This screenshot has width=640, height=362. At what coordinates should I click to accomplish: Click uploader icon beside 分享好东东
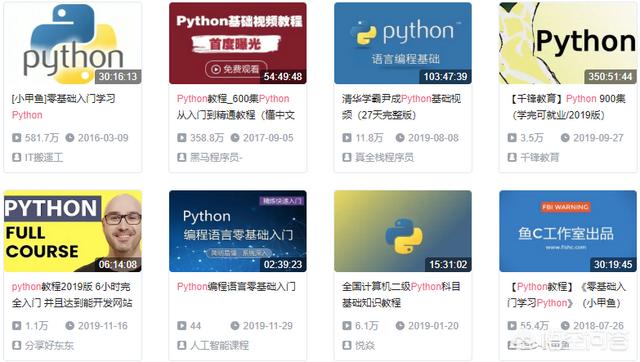[16, 345]
